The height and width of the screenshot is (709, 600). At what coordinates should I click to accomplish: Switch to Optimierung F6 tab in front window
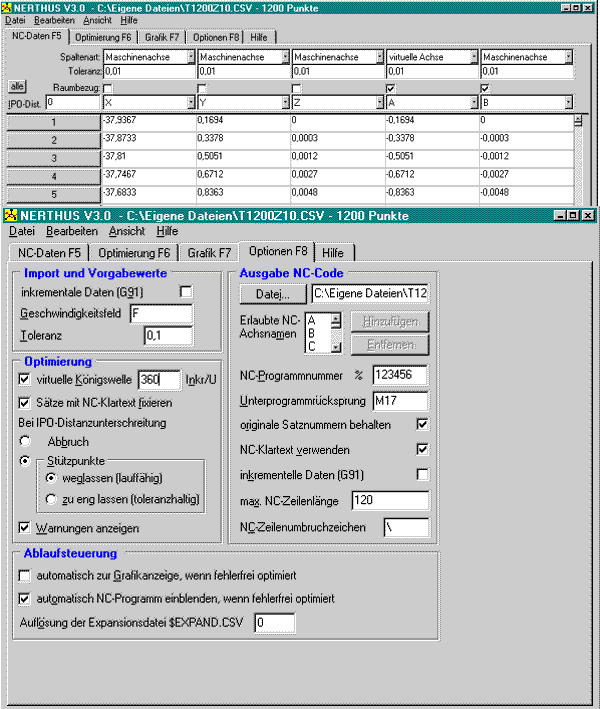pos(134,253)
